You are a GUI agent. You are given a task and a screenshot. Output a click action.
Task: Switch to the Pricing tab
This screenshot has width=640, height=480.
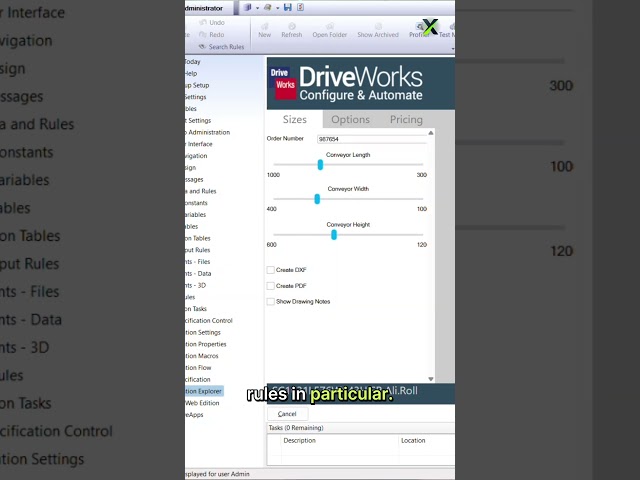(406, 120)
